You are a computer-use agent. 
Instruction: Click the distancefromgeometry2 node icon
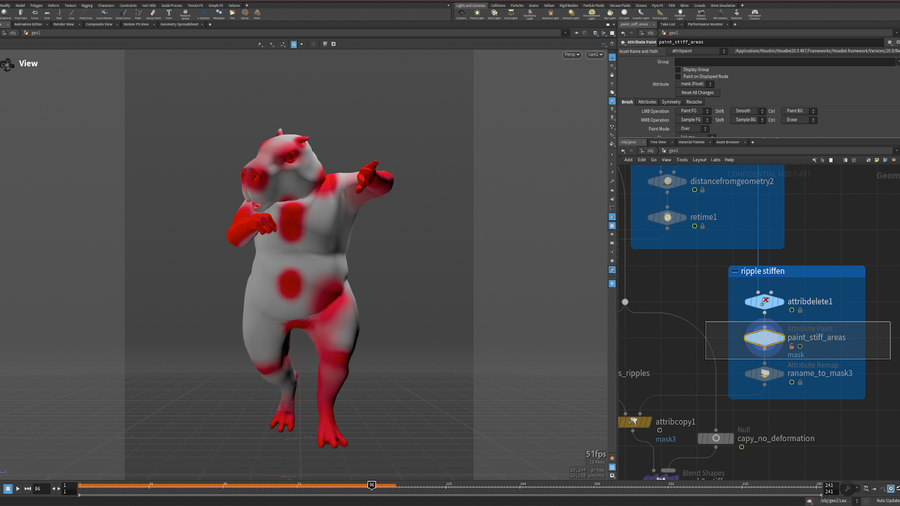click(667, 181)
